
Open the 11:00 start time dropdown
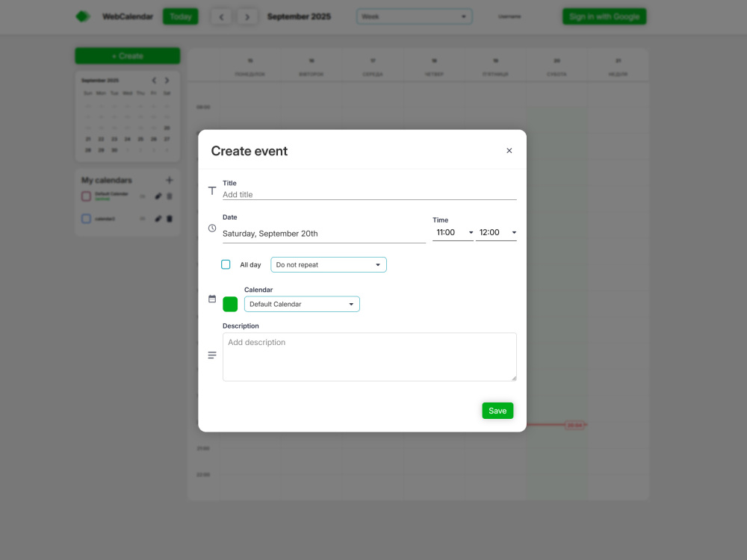(x=453, y=232)
